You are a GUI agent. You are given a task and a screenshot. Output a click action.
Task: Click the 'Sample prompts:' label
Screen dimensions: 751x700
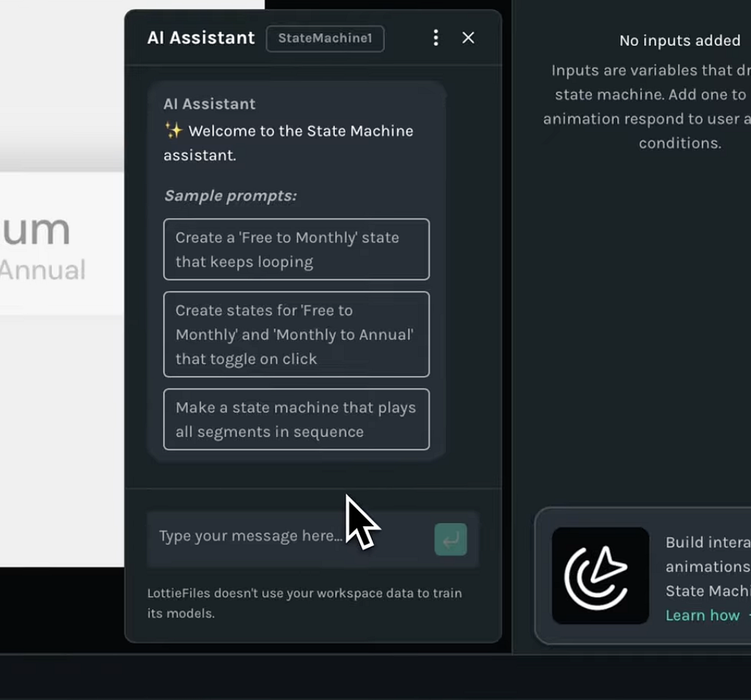pos(230,196)
